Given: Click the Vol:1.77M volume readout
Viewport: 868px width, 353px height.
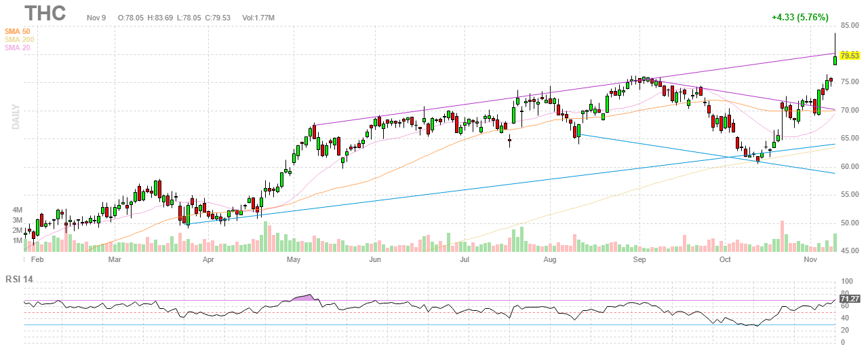Looking at the screenshot, I should (x=258, y=17).
